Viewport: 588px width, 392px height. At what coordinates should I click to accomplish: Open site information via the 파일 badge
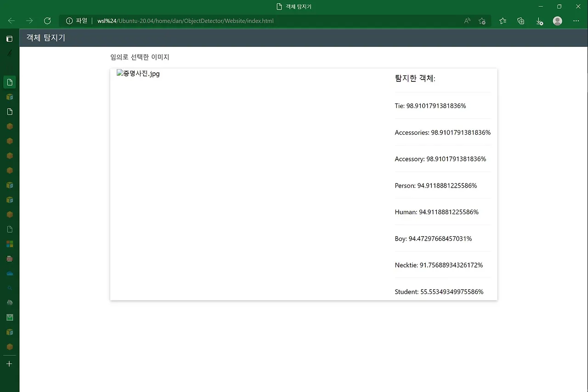[76, 21]
